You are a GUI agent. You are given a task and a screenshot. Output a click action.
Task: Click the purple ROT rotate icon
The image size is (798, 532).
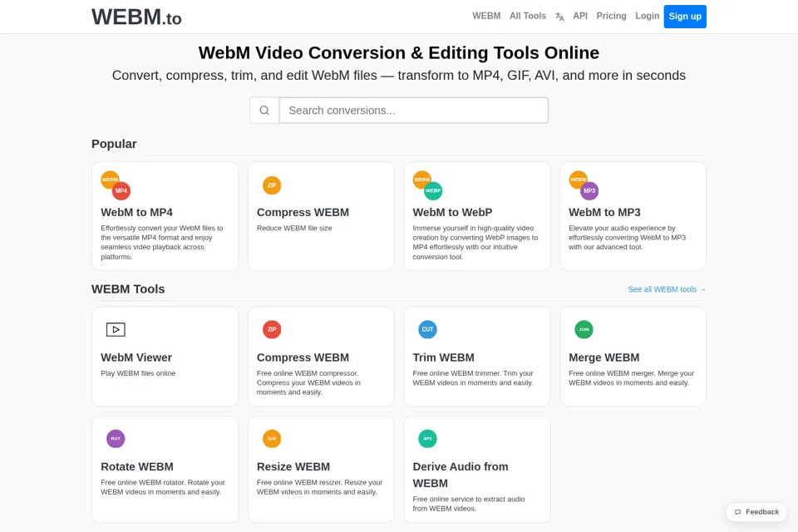point(116,438)
